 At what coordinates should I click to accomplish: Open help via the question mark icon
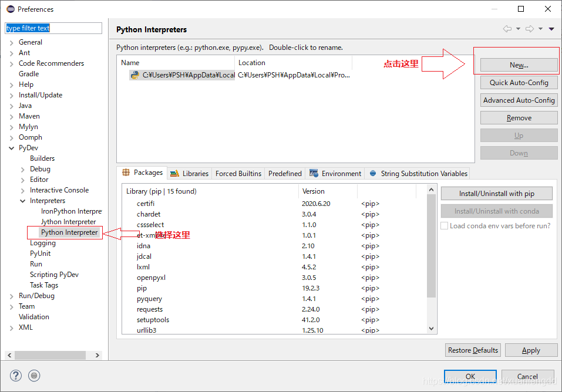click(x=15, y=376)
